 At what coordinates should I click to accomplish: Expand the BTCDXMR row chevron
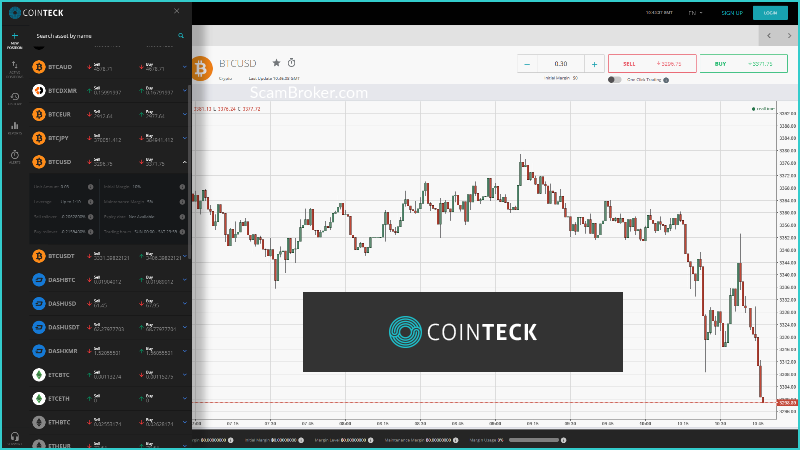point(185,90)
